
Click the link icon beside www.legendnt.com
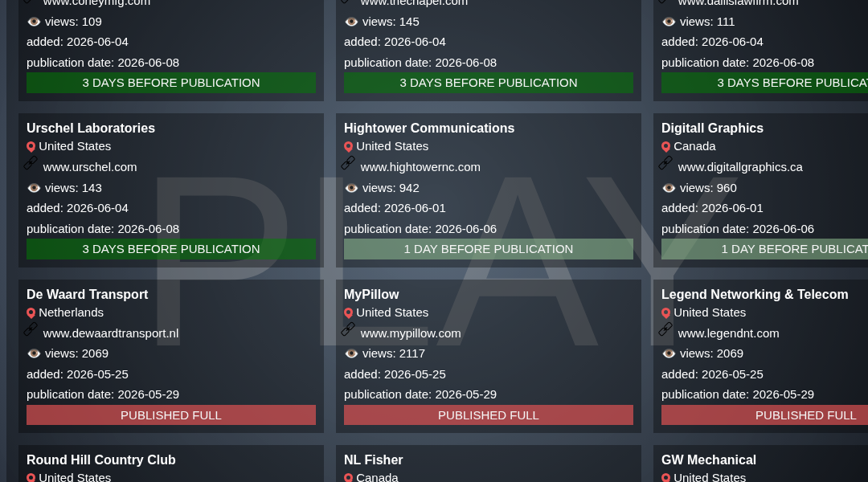point(665,329)
